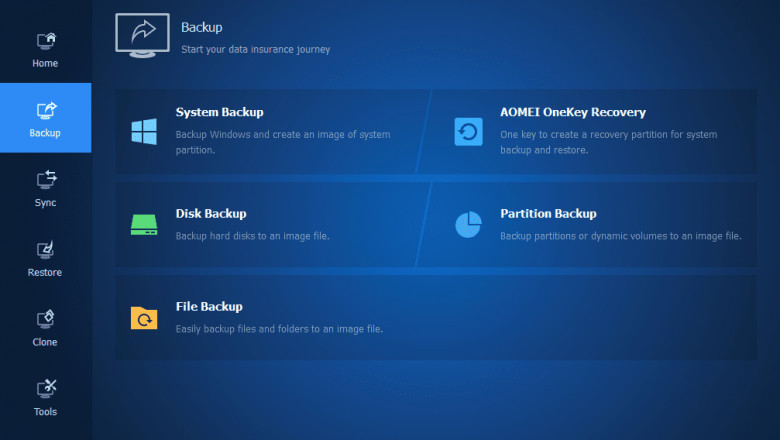Click the OneKey Recovery circular arrow icon

(x=468, y=132)
